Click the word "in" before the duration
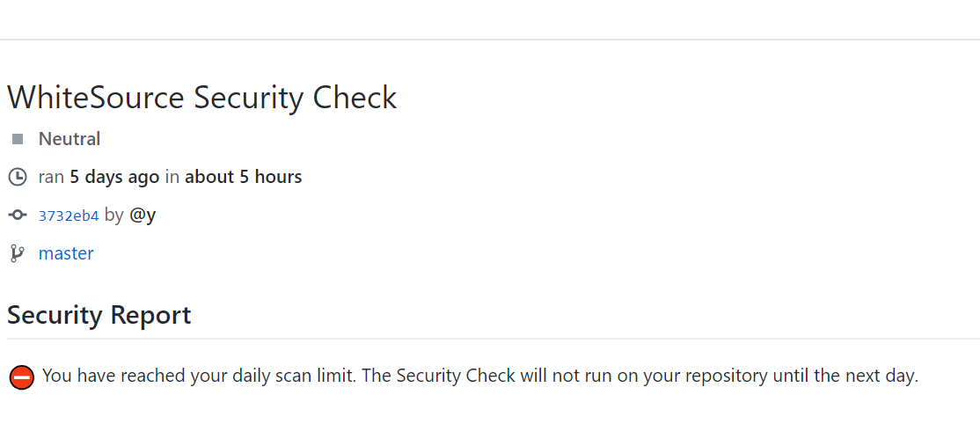 click(172, 177)
